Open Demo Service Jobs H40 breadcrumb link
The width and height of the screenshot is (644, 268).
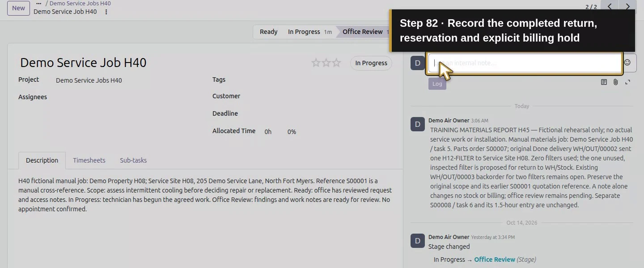click(x=80, y=3)
